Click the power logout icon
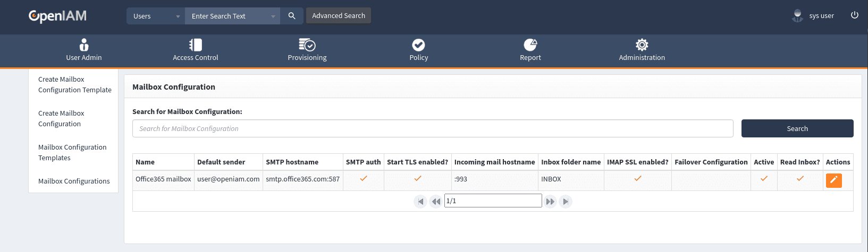Screen dimensions: 868x252 click(855, 15)
